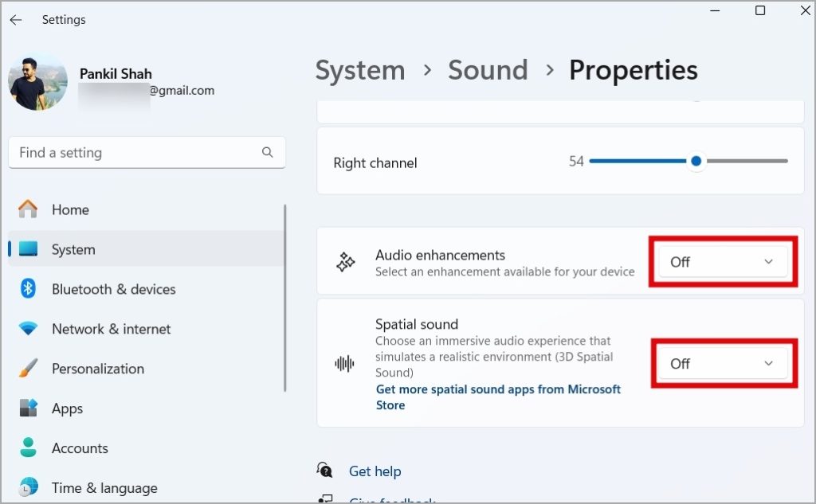Click the Accounts person icon
The height and width of the screenshot is (504, 816).
pyautogui.click(x=28, y=448)
